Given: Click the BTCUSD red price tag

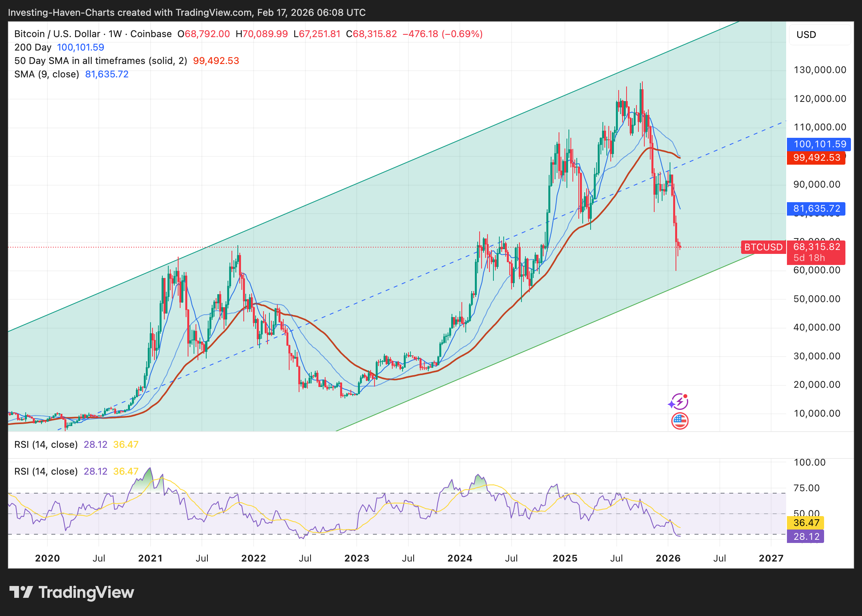Looking at the screenshot, I should 763,247.
